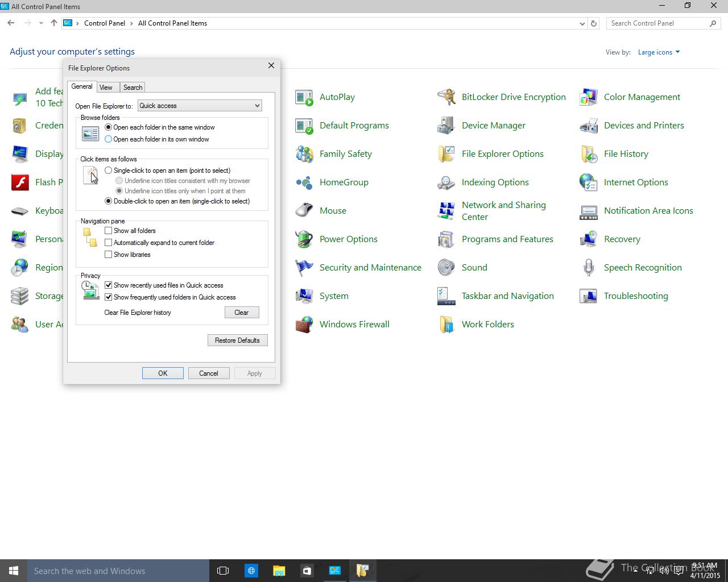
Task: Click the Restore Defaults button
Action: pyautogui.click(x=237, y=340)
